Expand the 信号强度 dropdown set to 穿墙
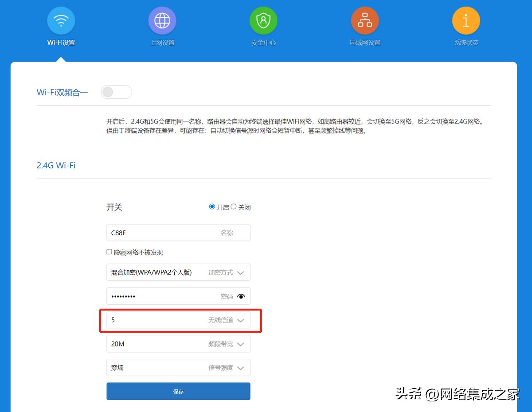 point(178,368)
